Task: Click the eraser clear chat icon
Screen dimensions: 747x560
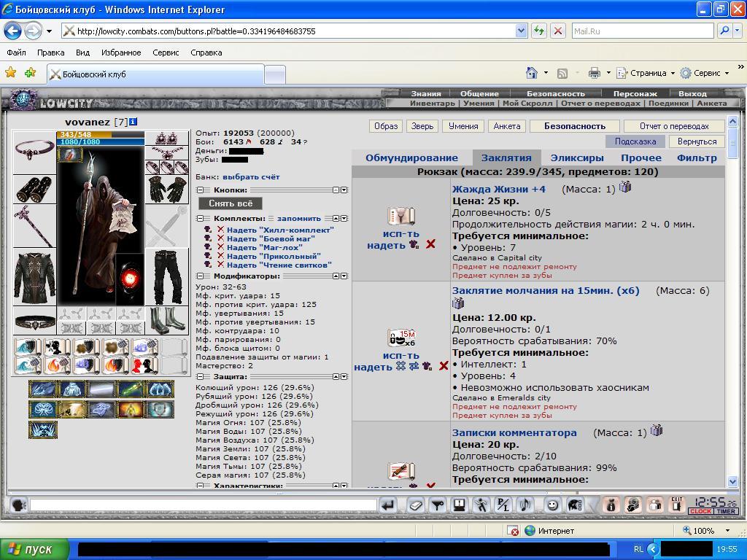Action: (416, 505)
